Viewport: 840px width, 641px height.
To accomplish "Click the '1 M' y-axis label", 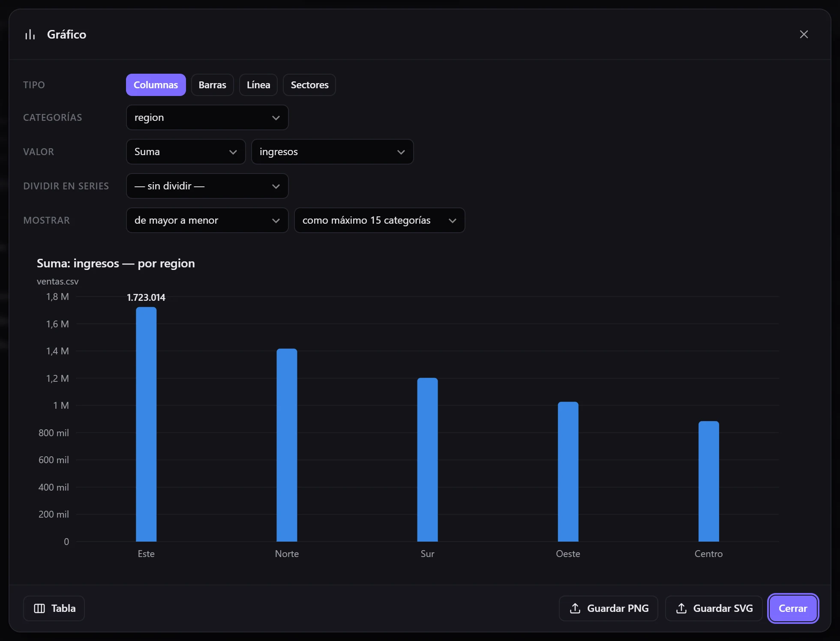I will click(61, 405).
